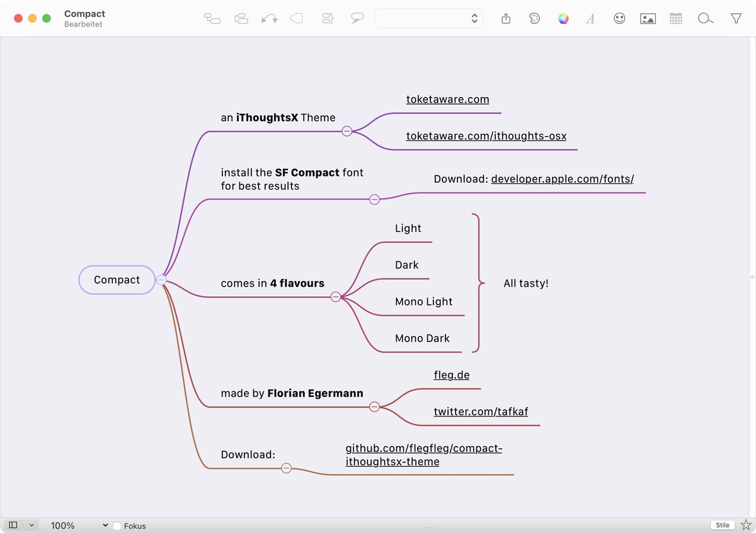The image size is (756, 533).
Task: Open the rainbow color wheel picker
Action: coord(563,18)
